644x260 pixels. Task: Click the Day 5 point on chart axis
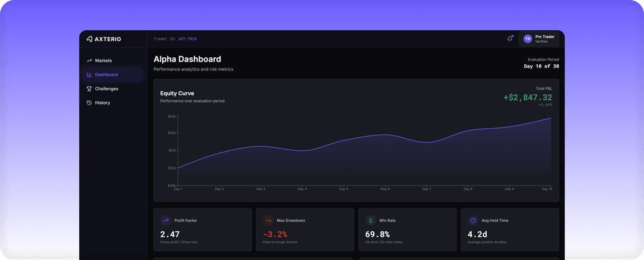click(343, 188)
